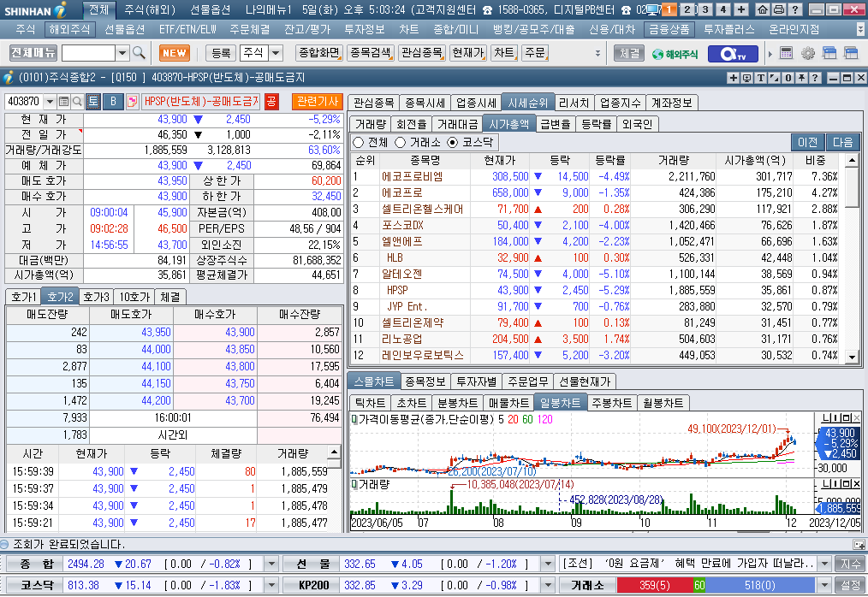Image resolution: width=868 pixels, height=597 pixels.
Task: Switch to the 투자자별 tab
Action: coord(476,381)
